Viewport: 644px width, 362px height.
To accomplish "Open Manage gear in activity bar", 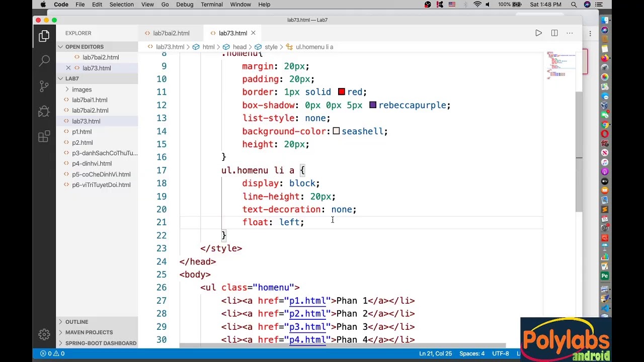I will pyautogui.click(x=44, y=334).
